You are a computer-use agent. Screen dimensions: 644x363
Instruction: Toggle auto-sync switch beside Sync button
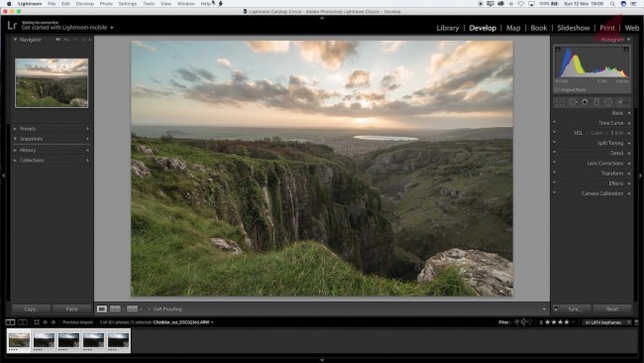(556, 308)
